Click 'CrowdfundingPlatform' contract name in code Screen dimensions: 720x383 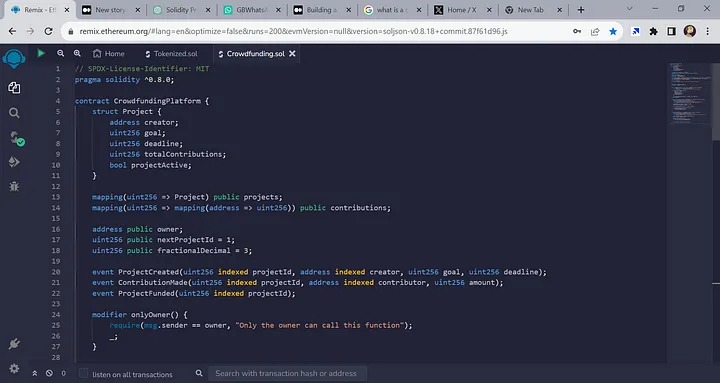tap(157, 101)
